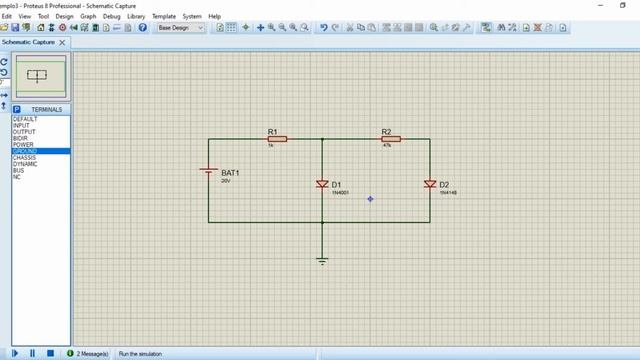Click the New Sheet icon
Screen dimensions: 640x360
point(527,27)
